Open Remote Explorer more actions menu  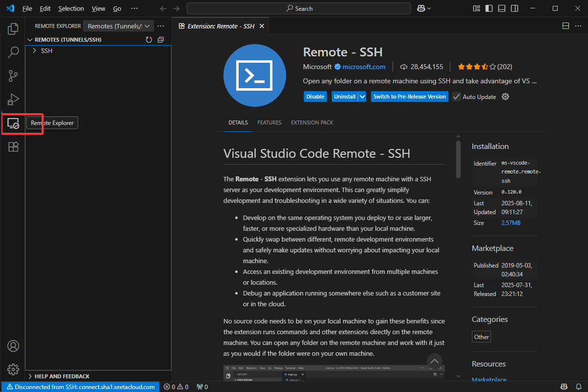pos(160,26)
